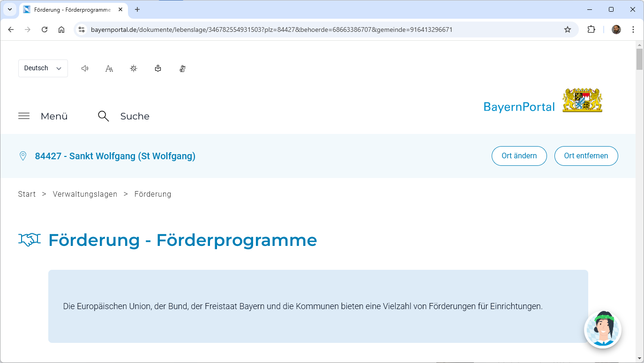The width and height of the screenshot is (644, 363).
Task: Open the browser Extensions puzzle icon
Action: pos(592,30)
